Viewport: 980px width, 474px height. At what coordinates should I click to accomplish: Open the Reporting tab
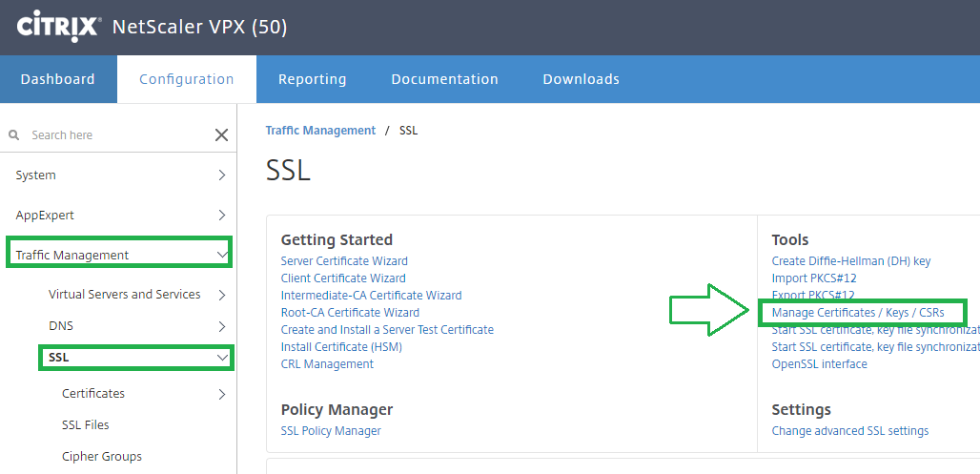pos(312,79)
